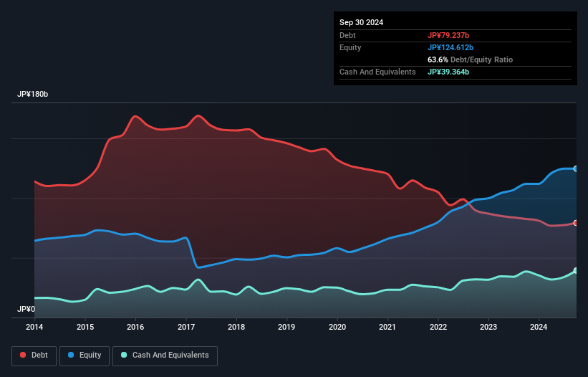
Task: Click the JP¥79.237b debt value
Action: click(x=448, y=35)
